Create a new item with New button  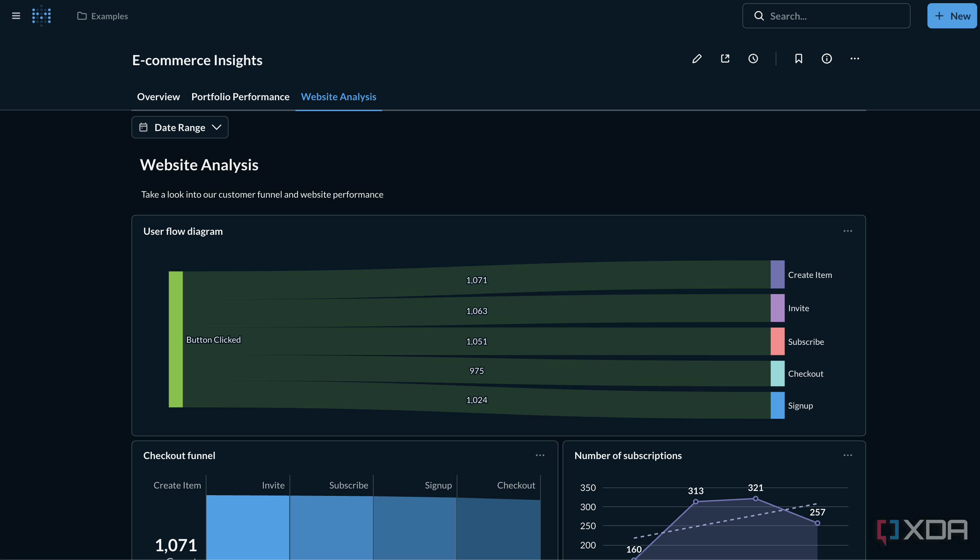(x=952, y=16)
